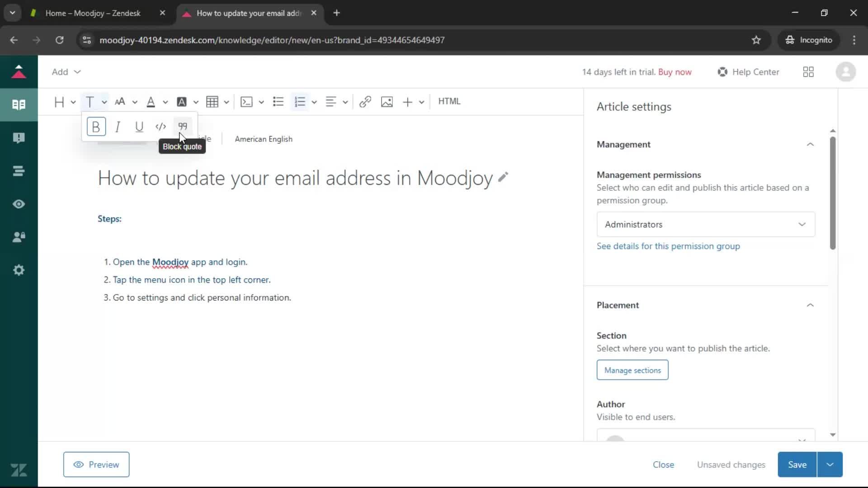This screenshot has height=488, width=868.
Task: Toggle Underline text formatting
Action: click(x=139, y=127)
